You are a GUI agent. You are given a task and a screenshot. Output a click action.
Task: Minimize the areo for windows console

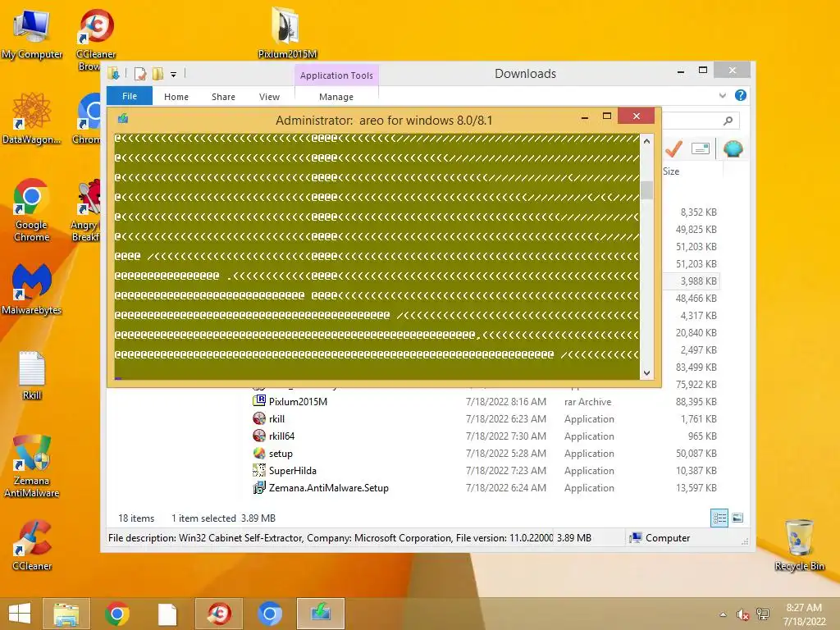[x=585, y=116]
